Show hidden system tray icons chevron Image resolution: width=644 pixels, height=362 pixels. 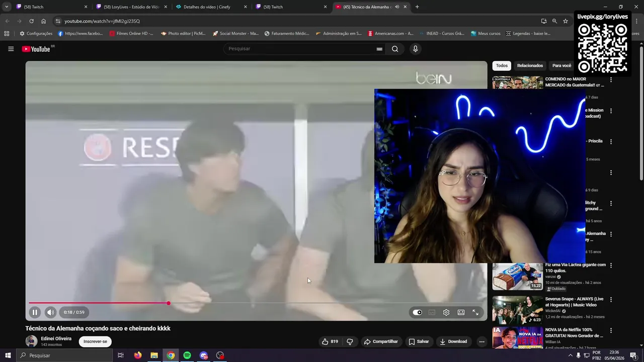tap(570, 355)
